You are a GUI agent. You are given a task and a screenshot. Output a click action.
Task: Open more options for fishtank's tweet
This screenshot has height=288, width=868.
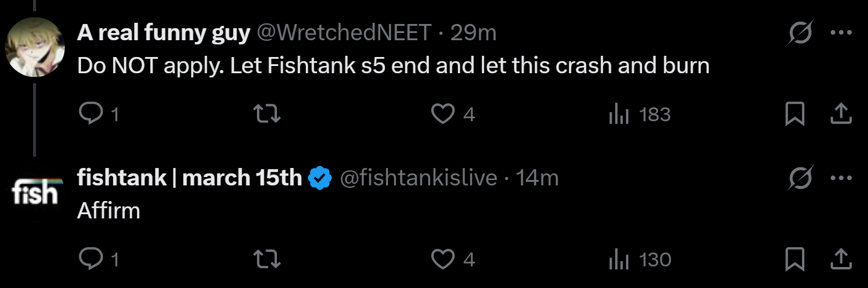pyautogui.click(x=841, y=178)
